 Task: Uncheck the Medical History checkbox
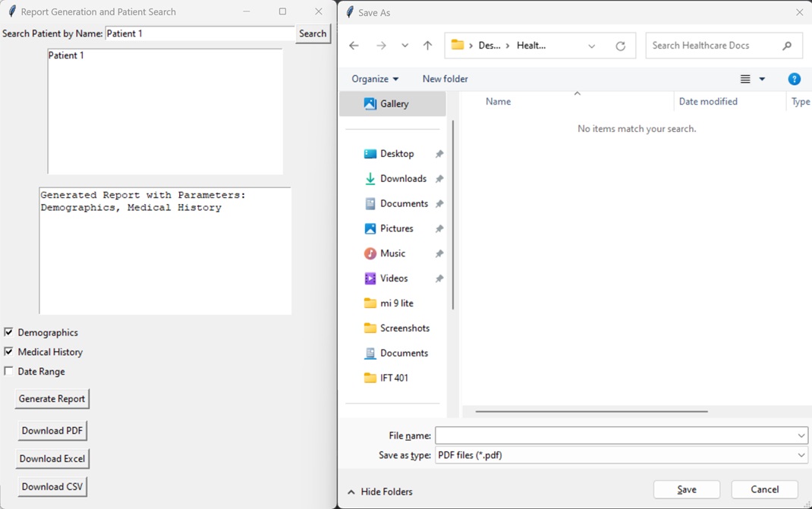click(x=9, y=351)
